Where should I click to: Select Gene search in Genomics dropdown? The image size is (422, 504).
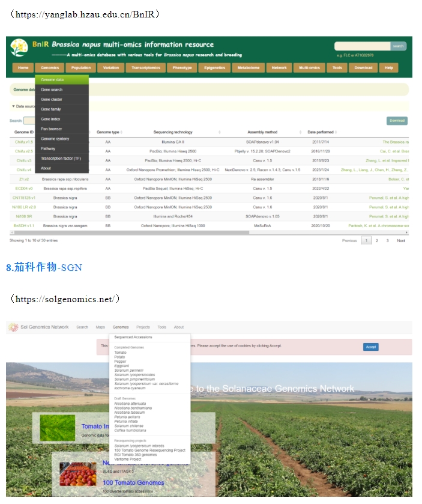click(x=62, y=90)
